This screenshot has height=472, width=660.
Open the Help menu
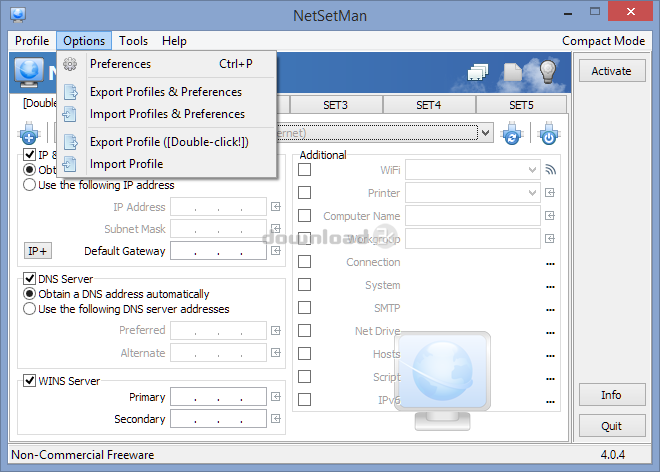pyautogui.click(x=174, y=41)
